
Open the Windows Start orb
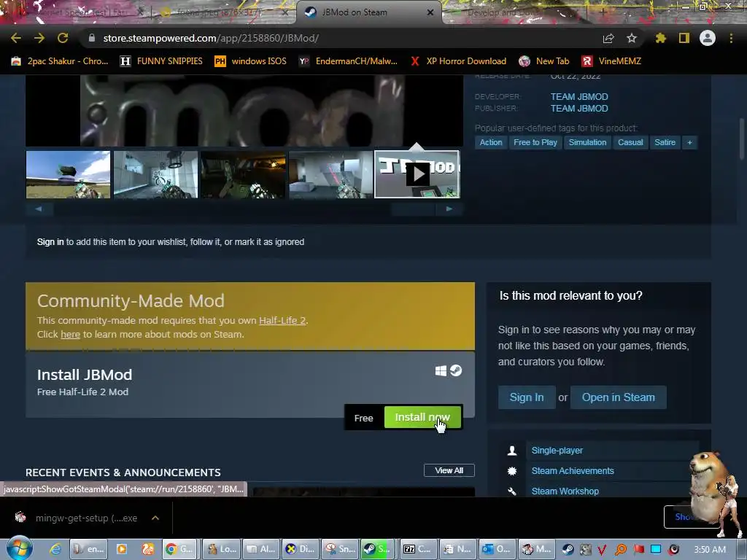tap(19, 548)
